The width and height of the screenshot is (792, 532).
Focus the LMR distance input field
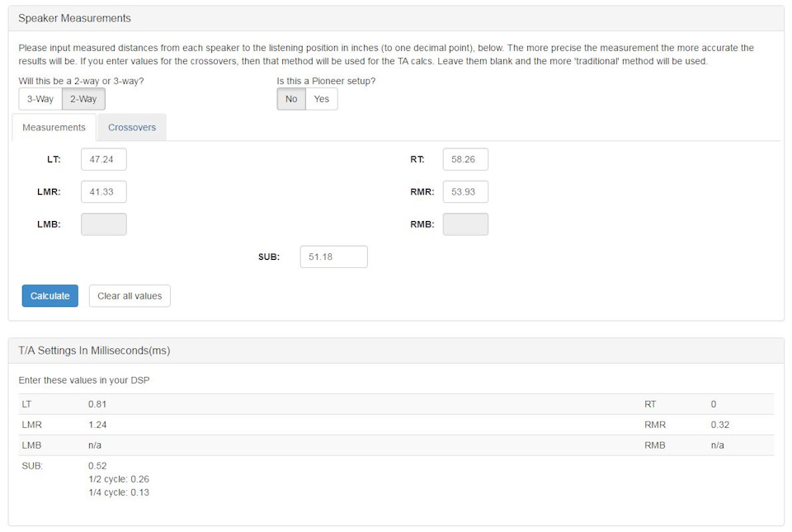pos(104,192)
